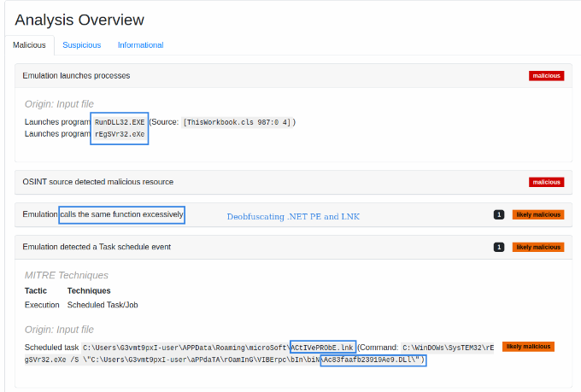Click the rEgSVr32.eXe program name
Screen dimensions: 581x392
pos(120,134)
